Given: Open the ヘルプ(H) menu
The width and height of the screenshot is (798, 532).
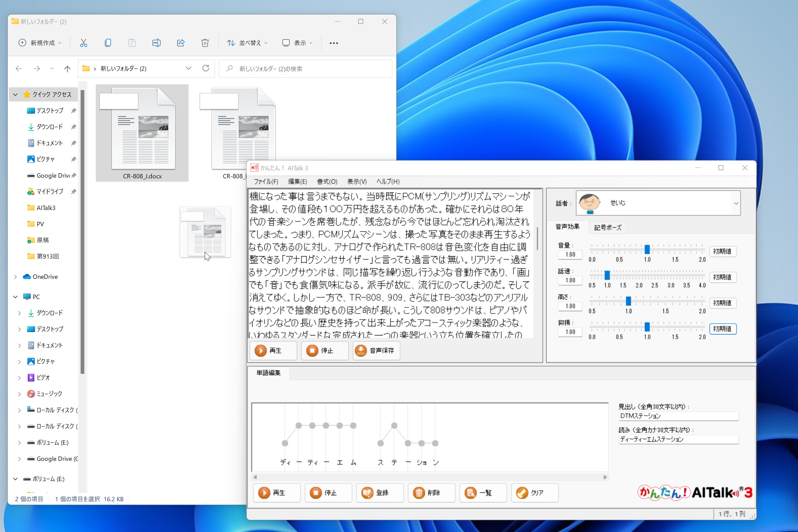Looking at the screenshot, I should tap(388, 181).
